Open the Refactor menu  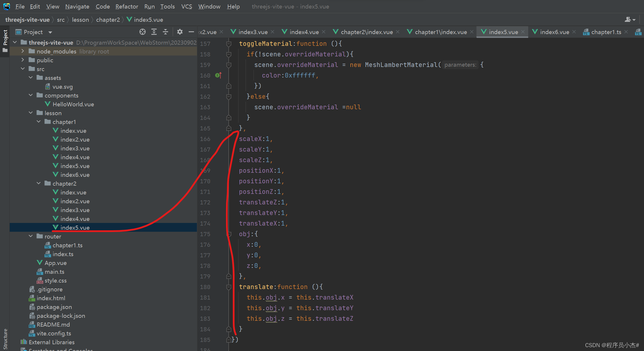(x=126, y=6)
